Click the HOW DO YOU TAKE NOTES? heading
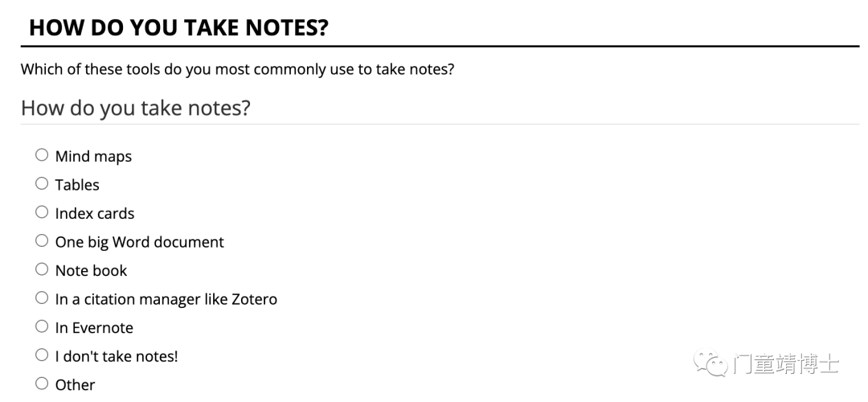Image resolution: width=868 pixels, height=402 pixels. point(178,27)
